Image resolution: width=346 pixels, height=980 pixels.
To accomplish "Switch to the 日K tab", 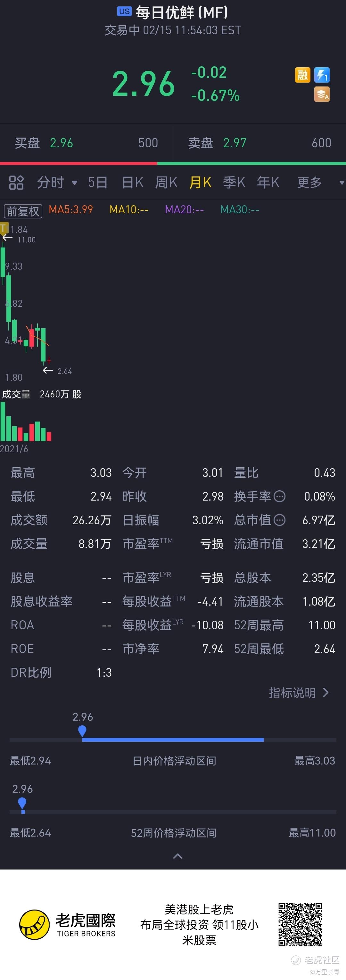I will (x=132, y=183).
